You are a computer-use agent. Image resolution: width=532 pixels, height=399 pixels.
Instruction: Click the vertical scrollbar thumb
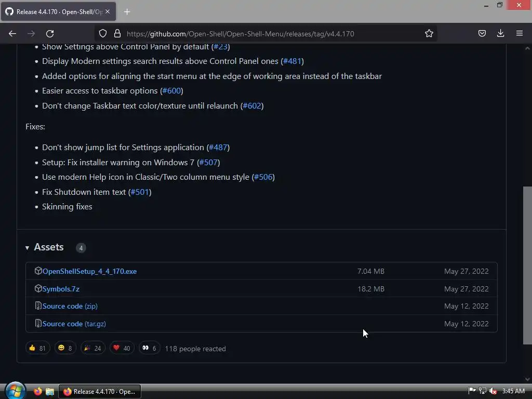point(527,265)
